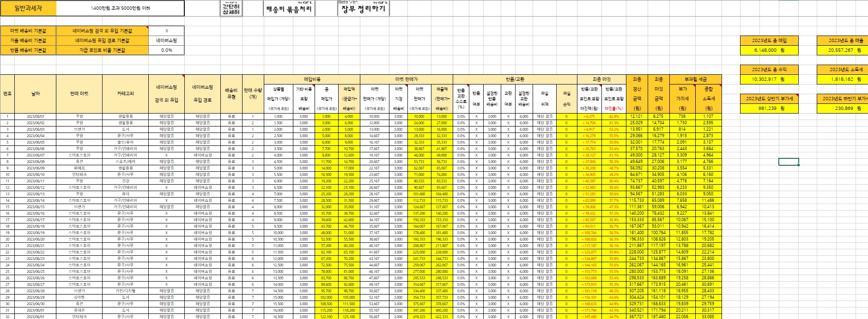Click the X value beside 네이버쇼핑 검색 외 유입 기본값
Viewport: 868px width, 319px height.
[x=167, y=31]
